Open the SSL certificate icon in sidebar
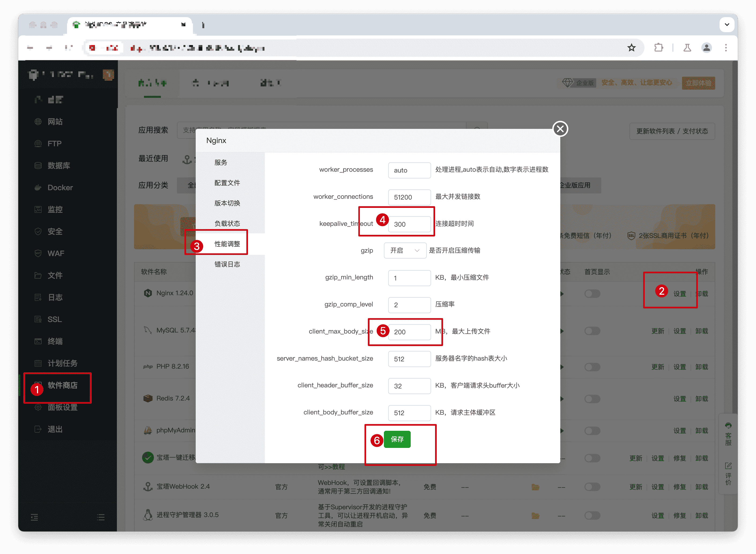The height and width of the screenshot is (554, 756). tap(38, 319)
